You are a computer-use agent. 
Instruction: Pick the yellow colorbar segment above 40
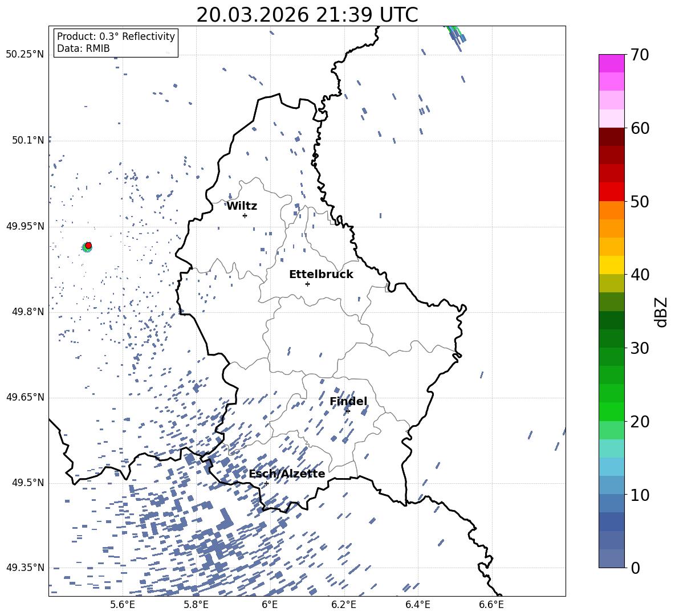[611, 265]
